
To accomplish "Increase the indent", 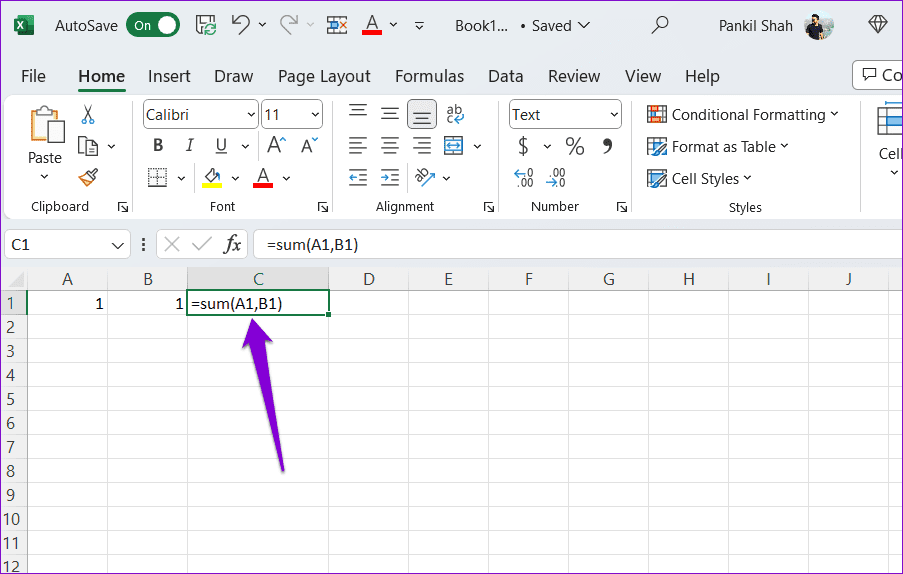I will [x=390, y=178].
